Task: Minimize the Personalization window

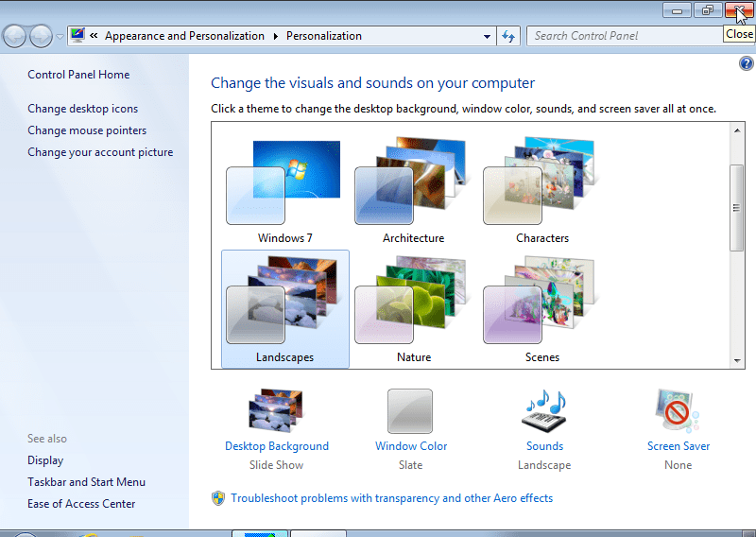Action: (677, 10)
